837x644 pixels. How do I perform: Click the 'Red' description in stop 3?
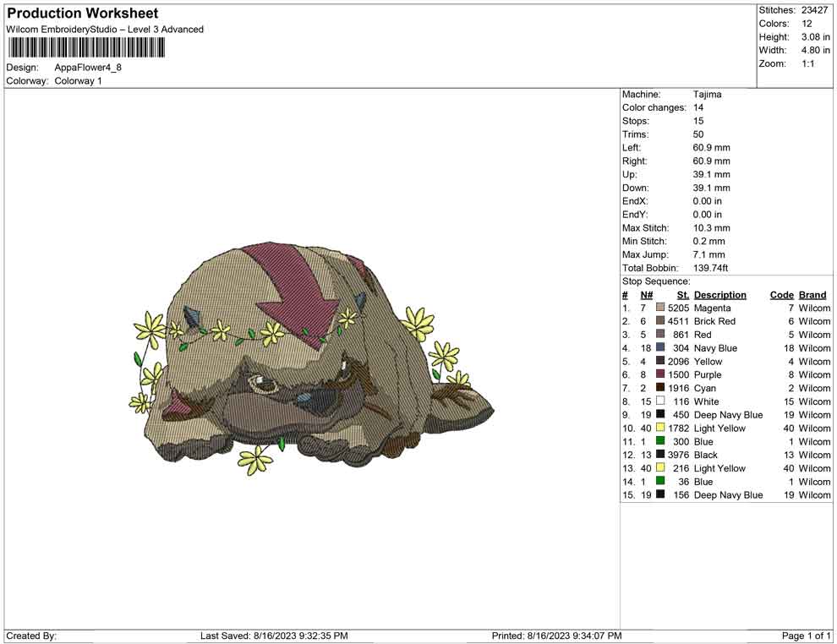click(703, 335)
